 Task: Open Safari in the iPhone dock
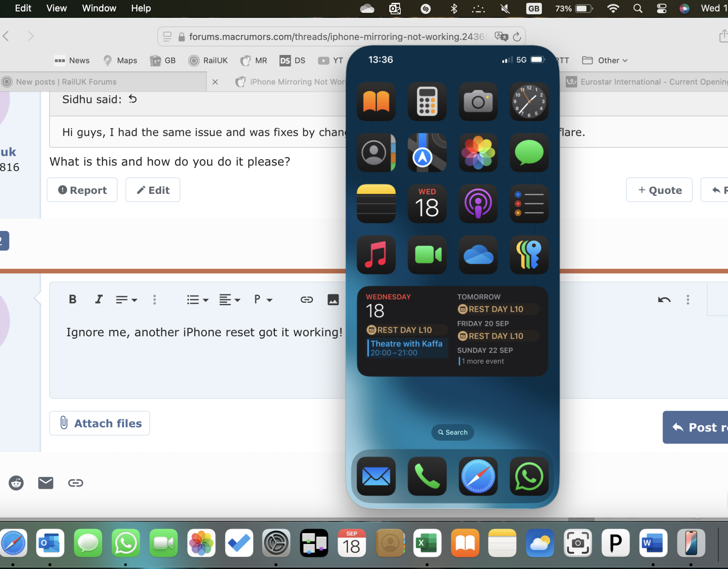point(478,476)
